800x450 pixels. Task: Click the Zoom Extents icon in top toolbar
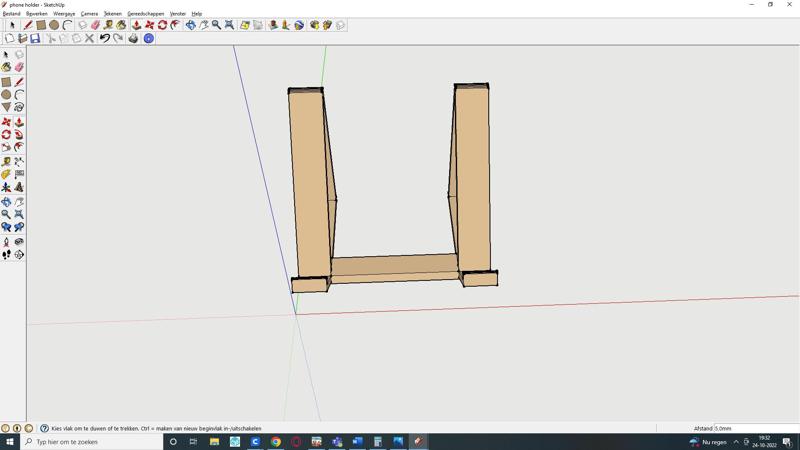[x=229, y=25]
